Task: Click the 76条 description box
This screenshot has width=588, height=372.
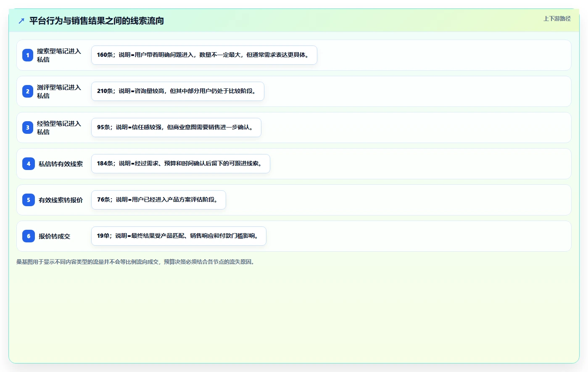Action: (x=158, y=200)
